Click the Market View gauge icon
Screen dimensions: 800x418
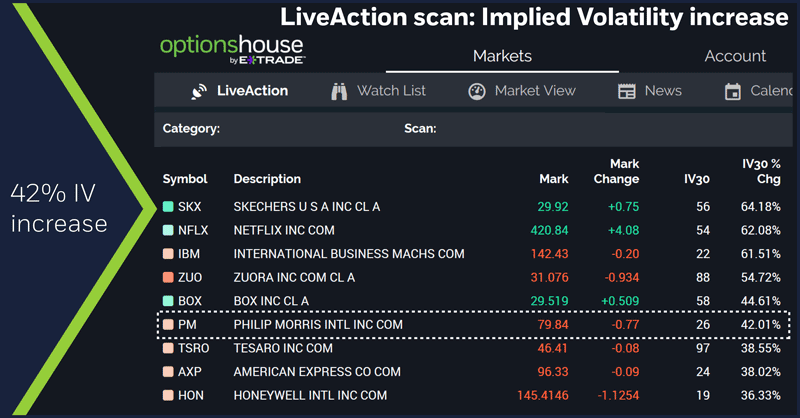477,91
